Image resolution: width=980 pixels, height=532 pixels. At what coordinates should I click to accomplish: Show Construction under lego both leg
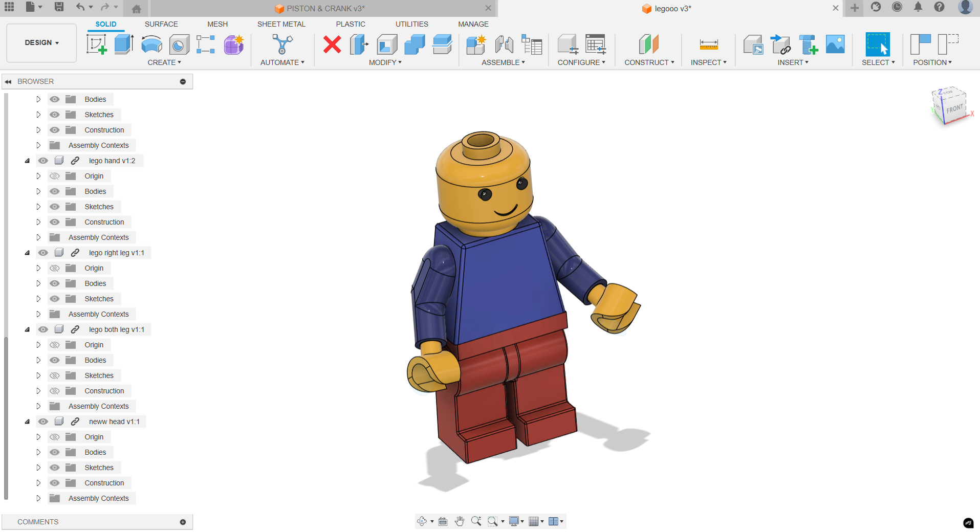coord(55,391)
